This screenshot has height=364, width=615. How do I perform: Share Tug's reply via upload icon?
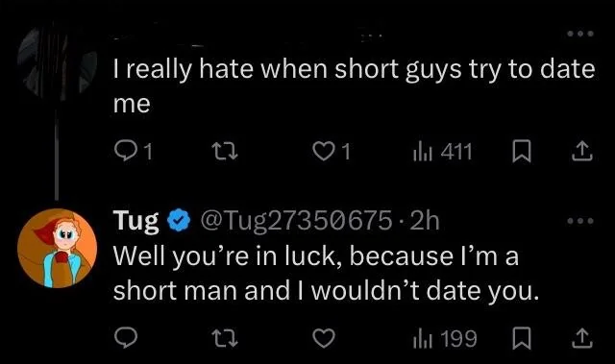[x=582, y=338]
